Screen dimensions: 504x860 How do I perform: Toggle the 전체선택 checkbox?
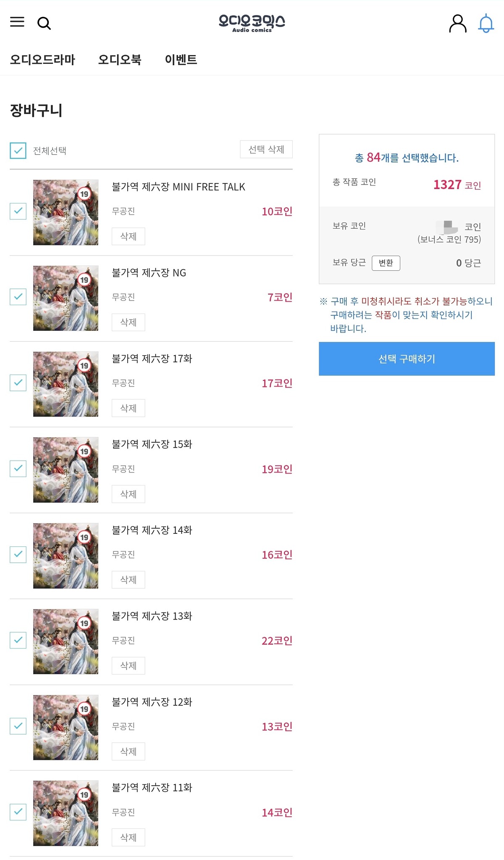pos(18,150)
